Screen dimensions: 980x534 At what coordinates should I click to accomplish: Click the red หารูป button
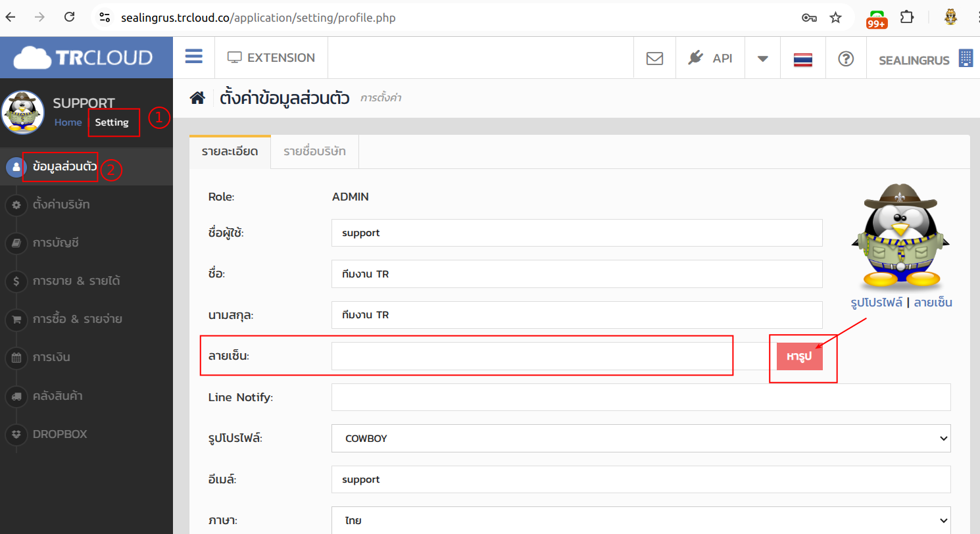(x=800, y=356)
